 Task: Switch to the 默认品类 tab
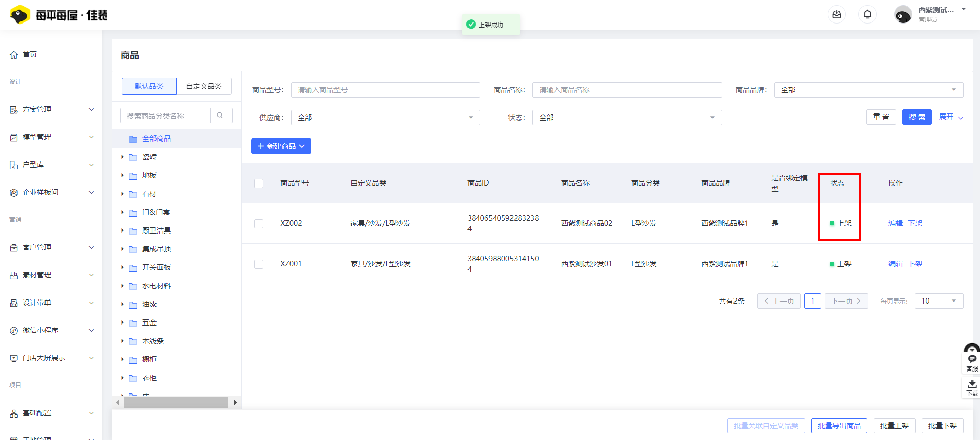coord(149,86)
